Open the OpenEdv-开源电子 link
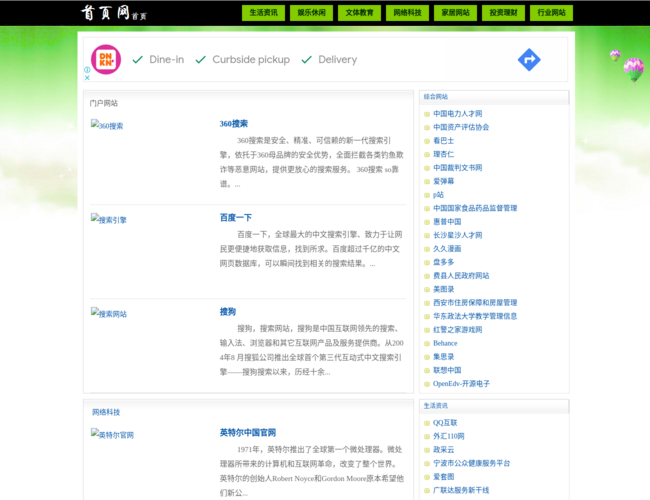This screenshot has height=500, width=650. [461, 383]
